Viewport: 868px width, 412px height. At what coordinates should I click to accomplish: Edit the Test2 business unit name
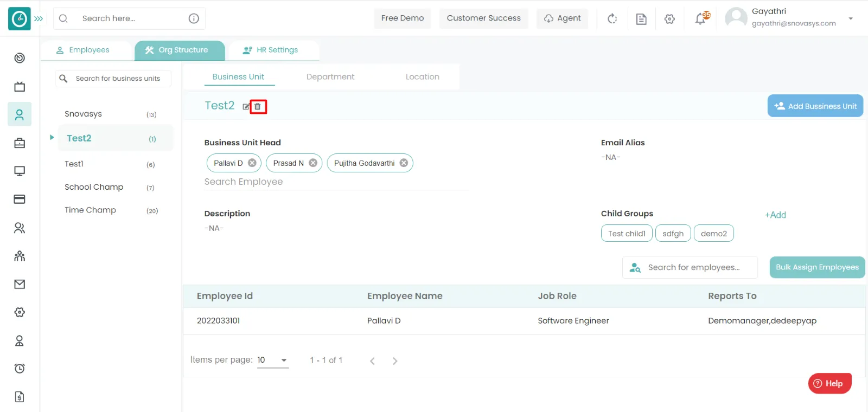[246, 106]
